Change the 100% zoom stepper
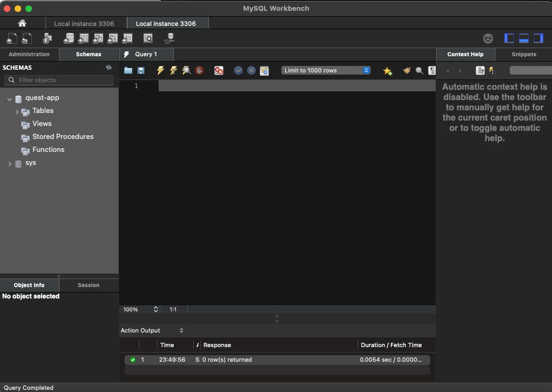The width and height of the screenshot is (552, 392). pos(156,309)
